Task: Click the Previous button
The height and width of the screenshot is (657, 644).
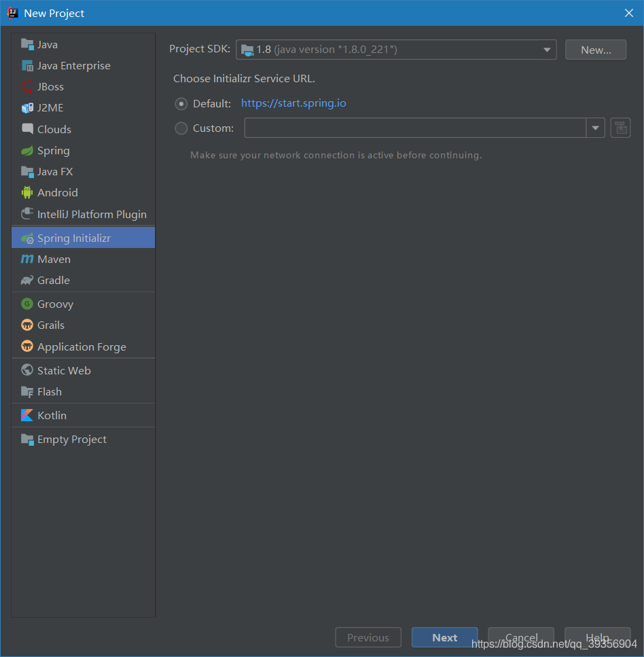Action: 368,637
